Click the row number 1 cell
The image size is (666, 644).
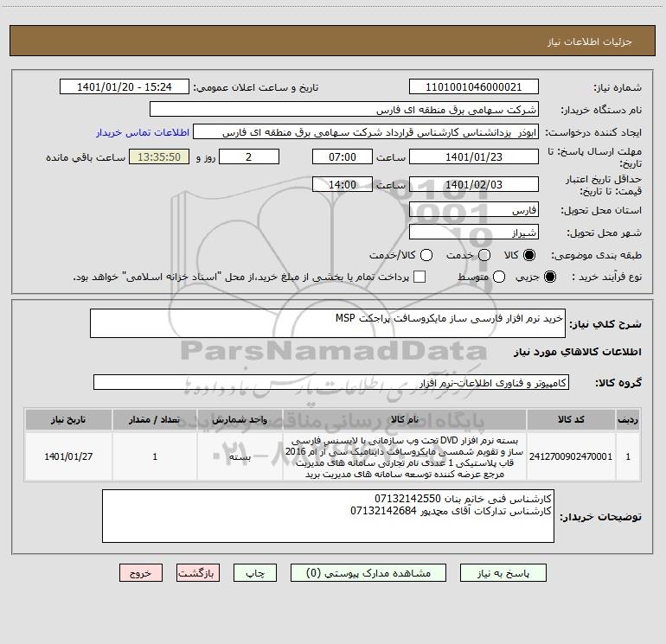(628, 456)
